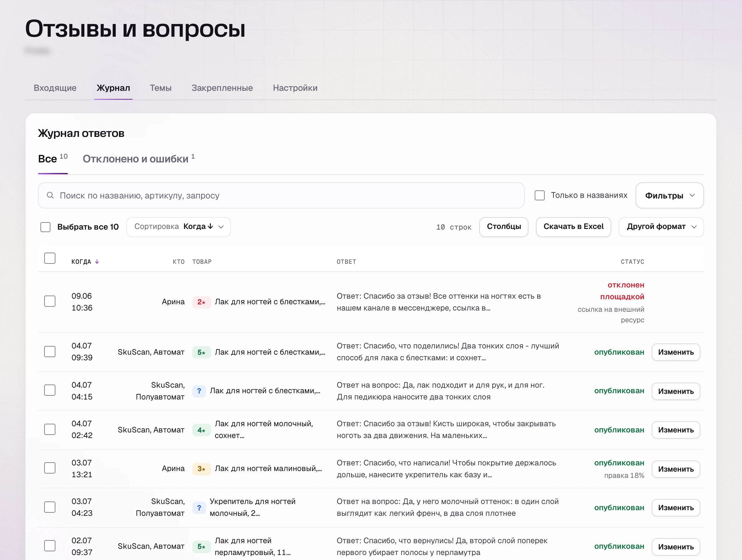
Task: Click the sort arrow next to КОГДА header
Action: [x=97, y=262]
